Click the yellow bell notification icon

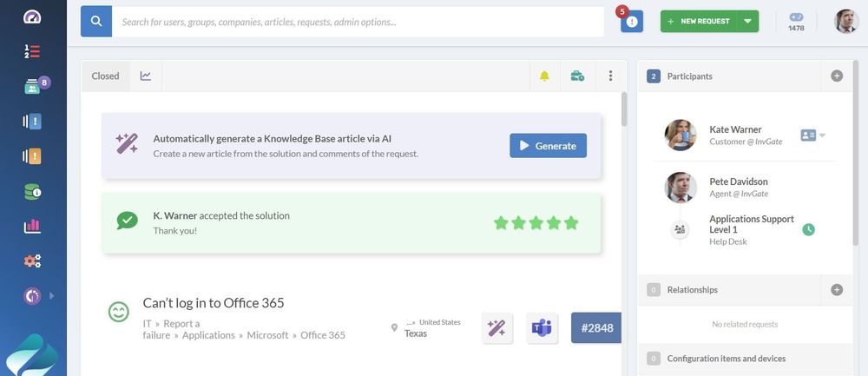[x=544, y=76]
